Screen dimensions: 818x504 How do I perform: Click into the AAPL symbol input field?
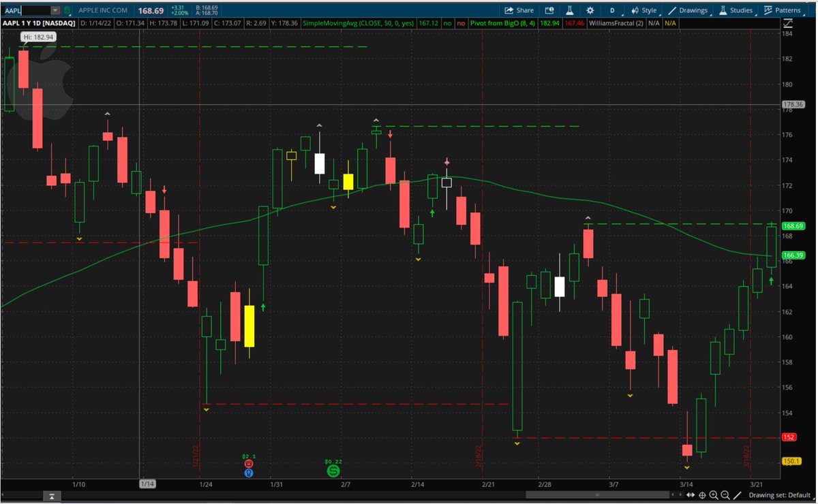[26, 10]
